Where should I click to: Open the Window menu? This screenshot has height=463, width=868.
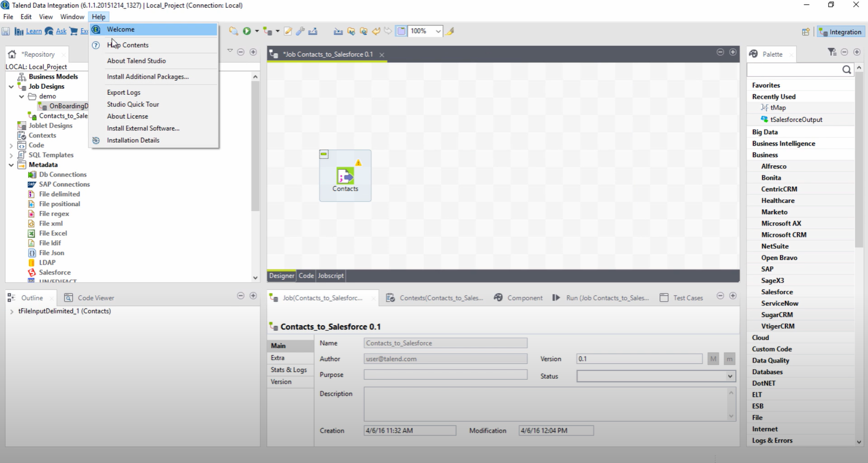[72, 17]
